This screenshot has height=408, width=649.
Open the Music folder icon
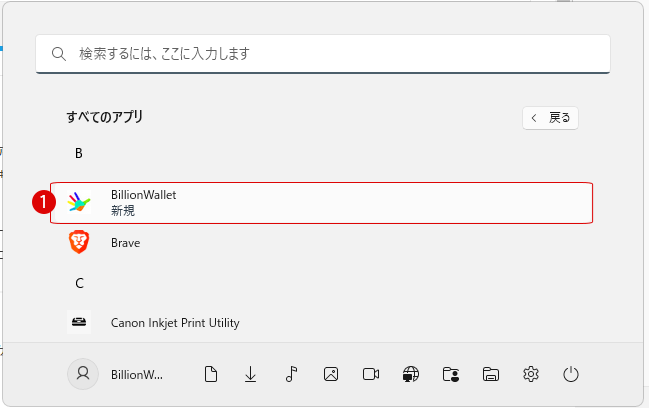pyautogui.click(x=291, y=374)
